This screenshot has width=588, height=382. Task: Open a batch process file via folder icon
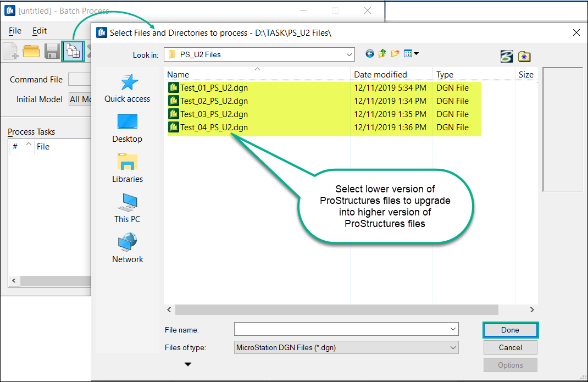(31, 51)
